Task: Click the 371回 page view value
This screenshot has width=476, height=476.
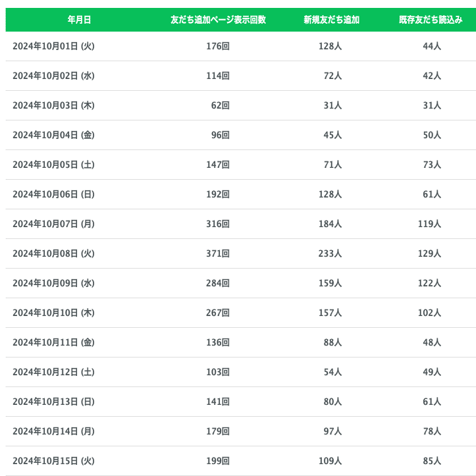Action: tap(217, 253)
